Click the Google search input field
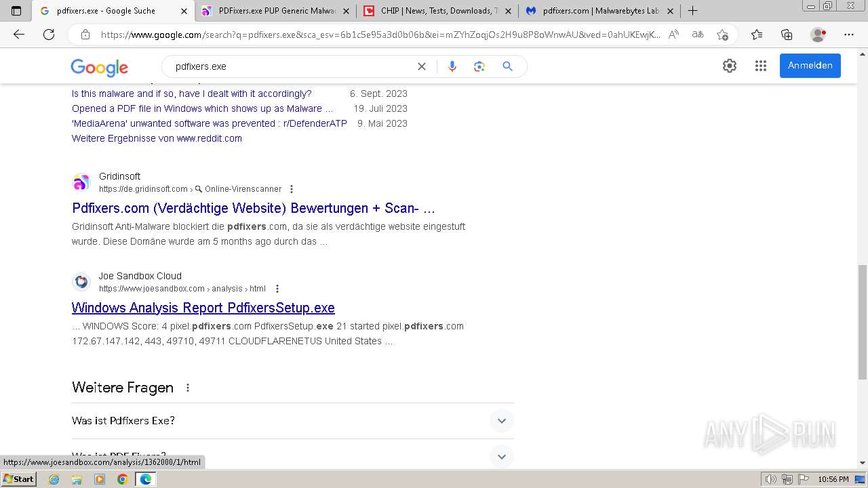This screenshot has width=868, height=488. [x=292, y=66]
